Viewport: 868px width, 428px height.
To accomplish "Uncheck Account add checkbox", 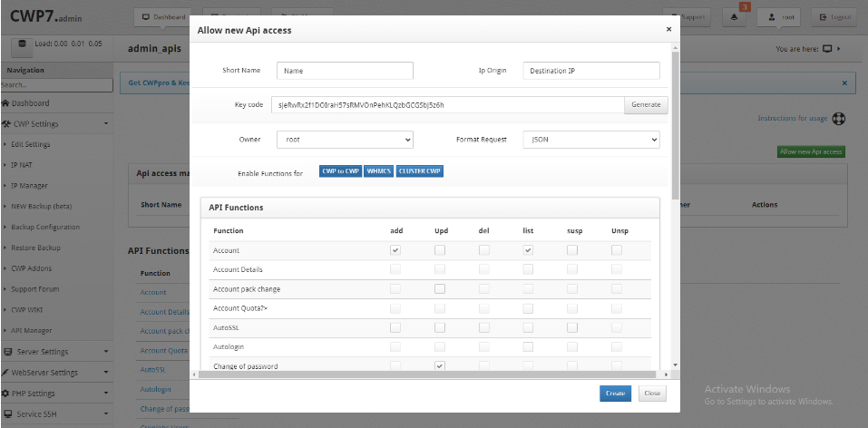I will (x=395, y=250).
